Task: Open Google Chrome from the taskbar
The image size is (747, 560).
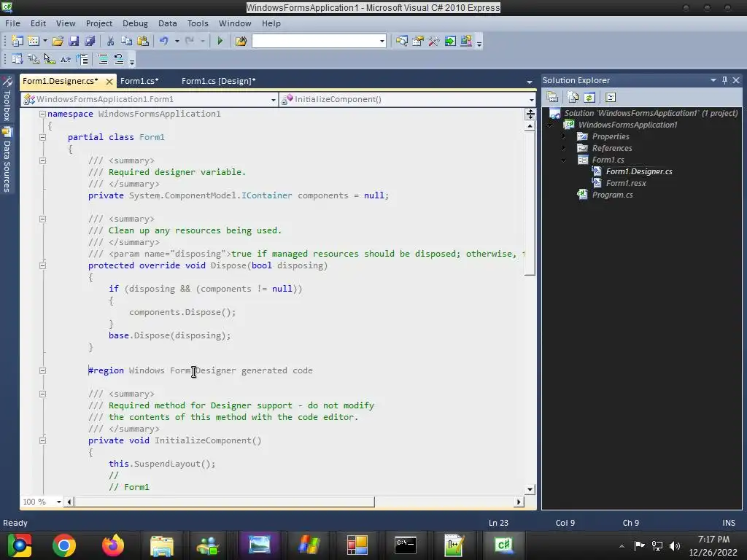Action: (x=64, y=545)
